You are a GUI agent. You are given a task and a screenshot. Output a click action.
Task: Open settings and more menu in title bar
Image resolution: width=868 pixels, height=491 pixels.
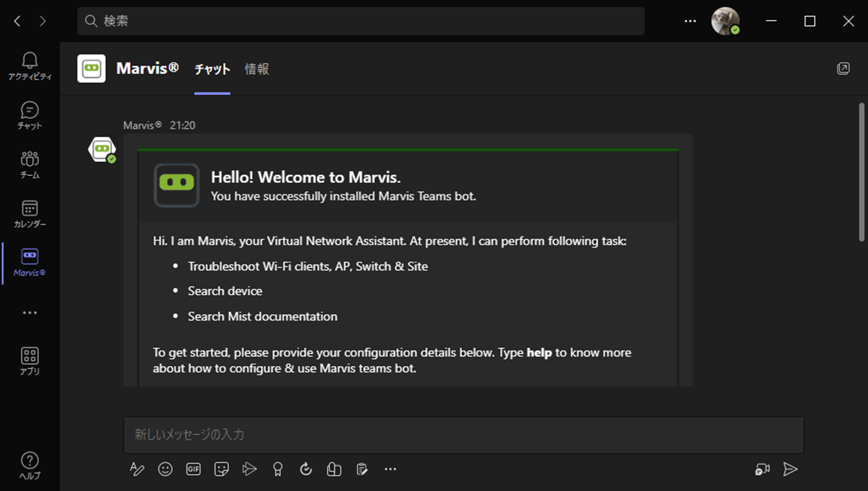coord(690,21)
